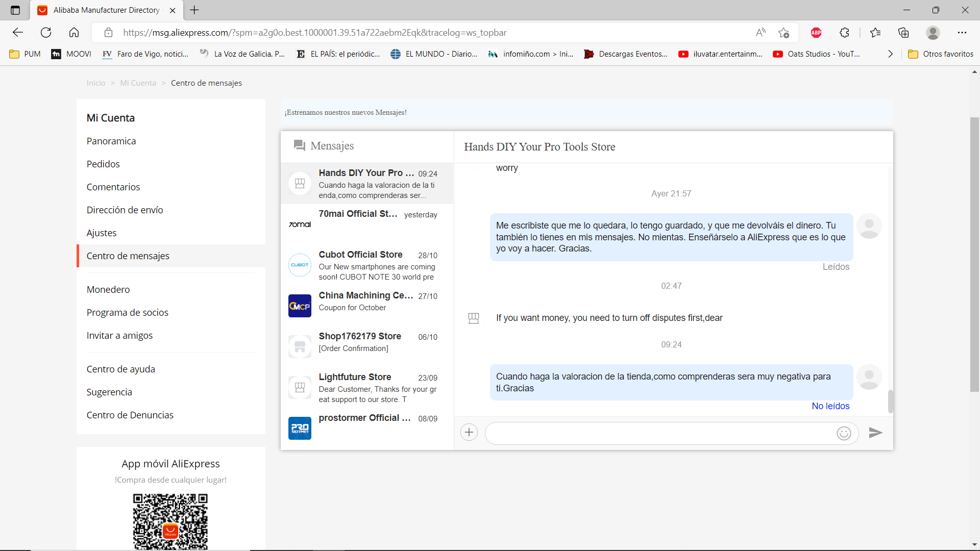Click Hands DIY Your Pro Tools Store header
This screenshot has width=980, height=551.
[x=540, y=147]
